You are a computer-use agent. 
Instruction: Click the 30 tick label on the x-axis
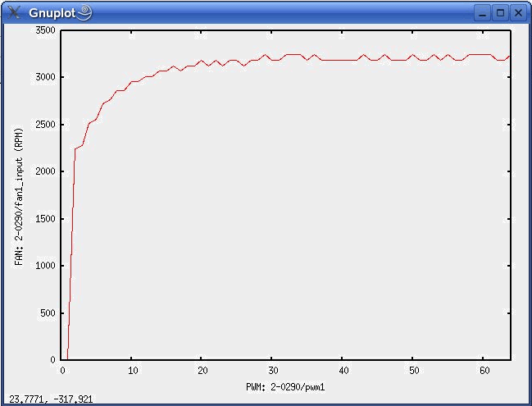coord(272,370)
